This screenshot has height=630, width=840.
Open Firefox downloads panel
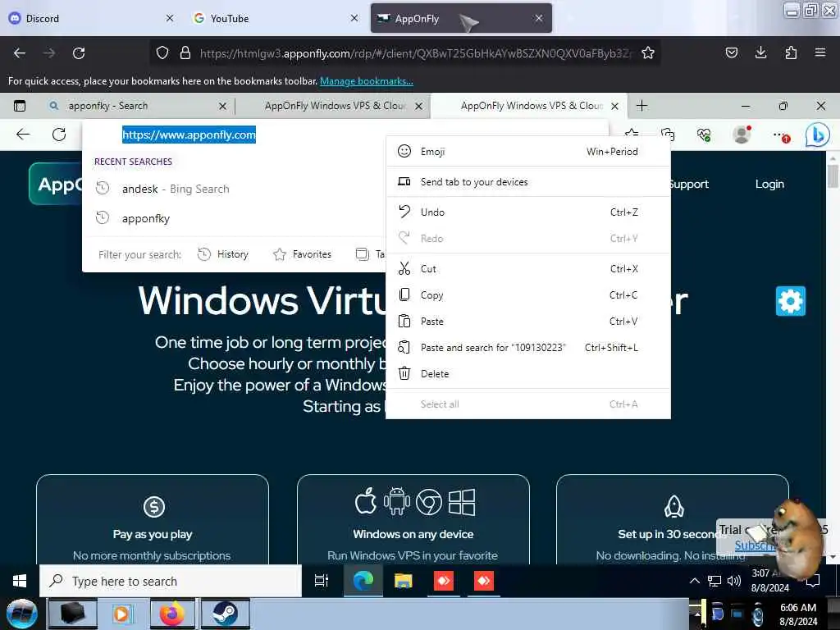coord(760,52)
